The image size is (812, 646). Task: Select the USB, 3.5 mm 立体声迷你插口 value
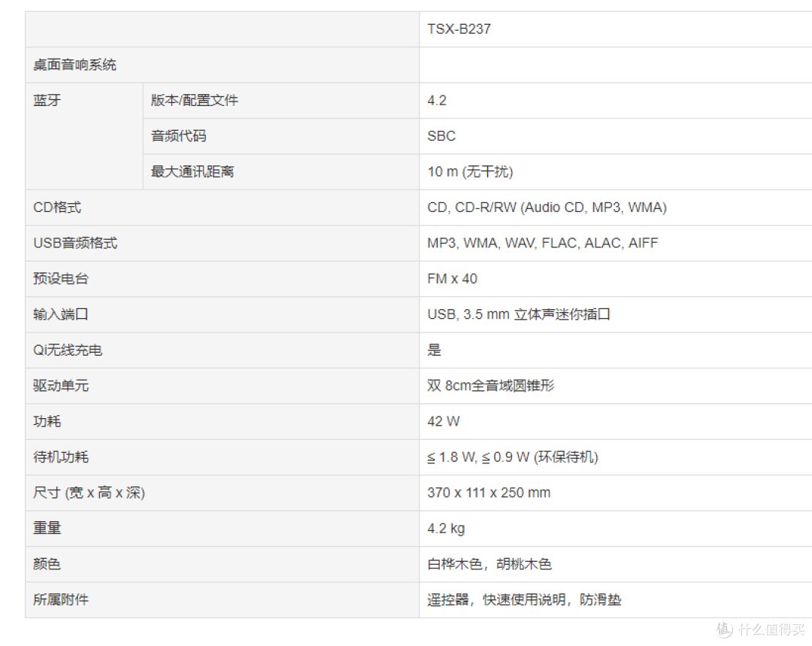point(519,314)
